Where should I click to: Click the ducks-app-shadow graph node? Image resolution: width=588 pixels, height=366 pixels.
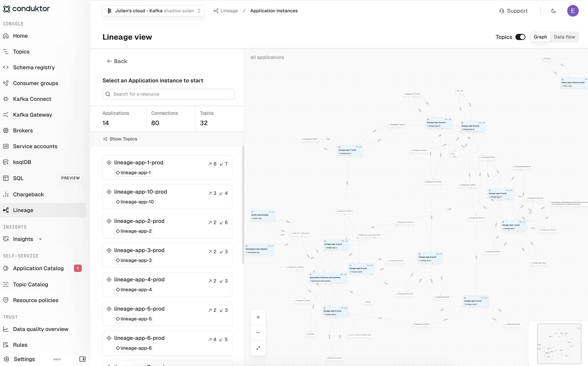263,215
